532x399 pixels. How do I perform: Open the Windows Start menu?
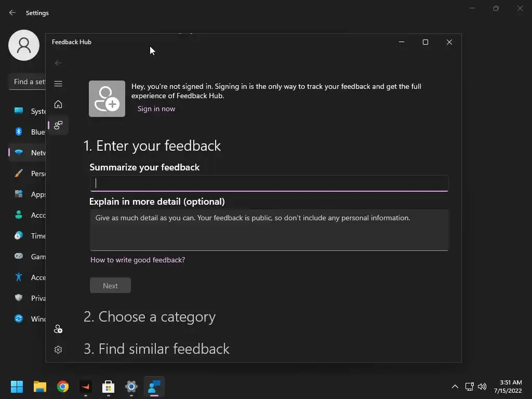[17, 387]
